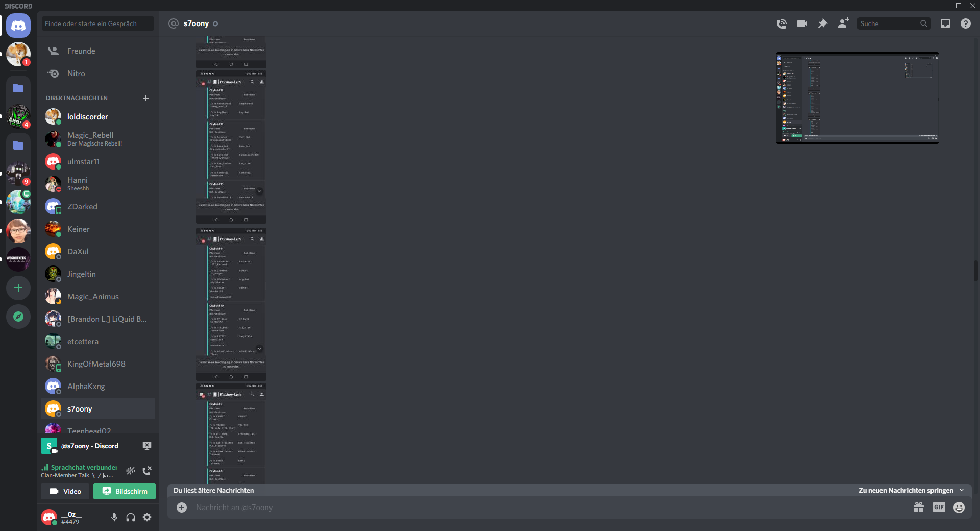Open the inbox icon
Image resolution: width=980 pixels, height=531 pixels.
(x=945, y=23)
